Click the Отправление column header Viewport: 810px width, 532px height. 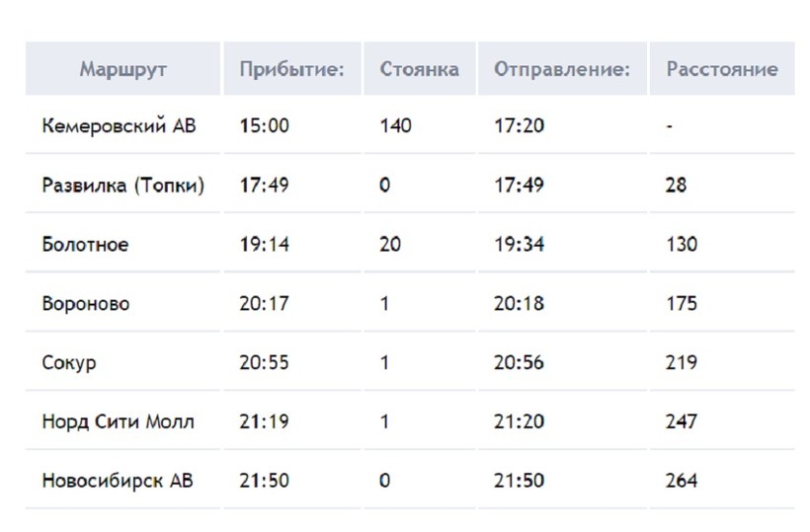point(561,70)
